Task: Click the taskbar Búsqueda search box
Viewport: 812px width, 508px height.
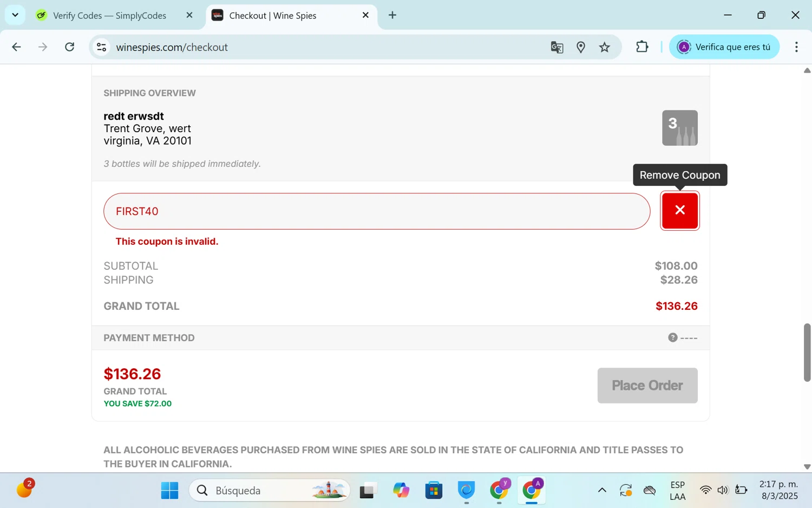Action: (x=270, y=491)
